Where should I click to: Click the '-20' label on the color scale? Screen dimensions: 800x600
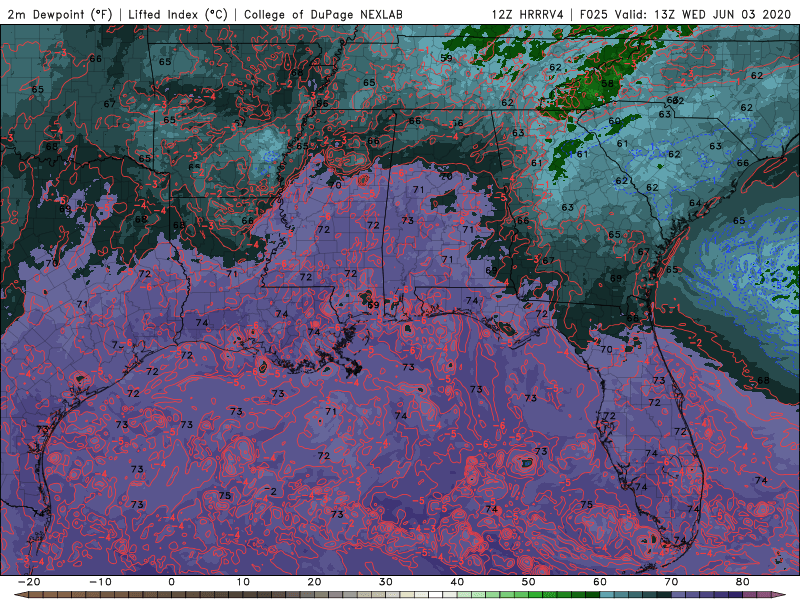(29, 582)
